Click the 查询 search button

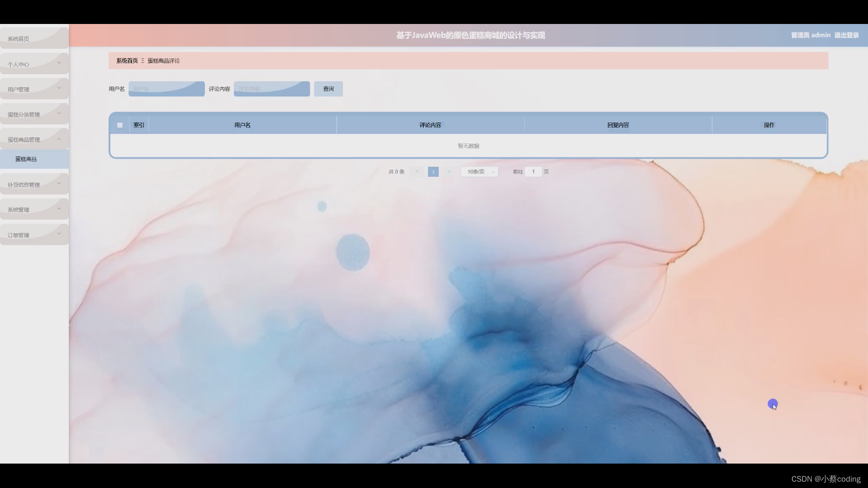[328, 89]
